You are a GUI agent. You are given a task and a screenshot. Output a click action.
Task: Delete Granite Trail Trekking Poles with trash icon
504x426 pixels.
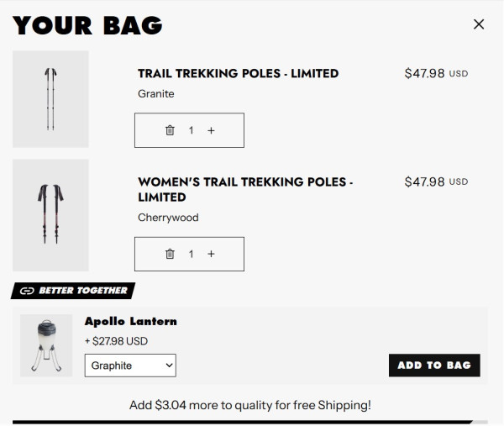point(170,130)
